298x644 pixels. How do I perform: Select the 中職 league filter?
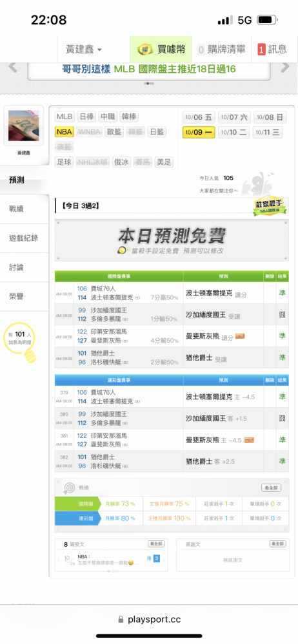coord(108,117)
